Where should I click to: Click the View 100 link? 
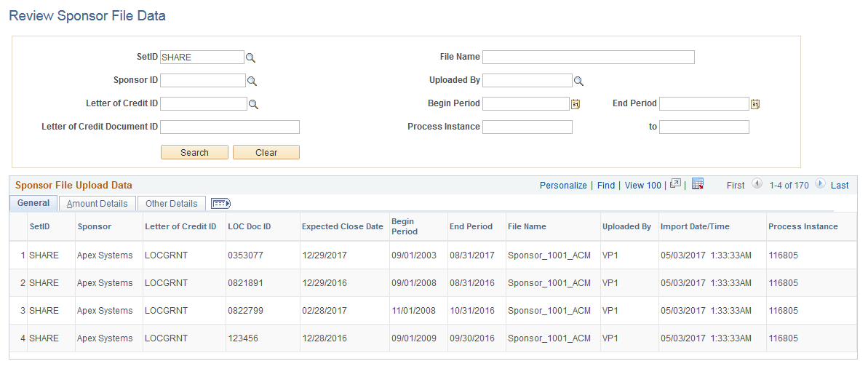pos(642,186)
